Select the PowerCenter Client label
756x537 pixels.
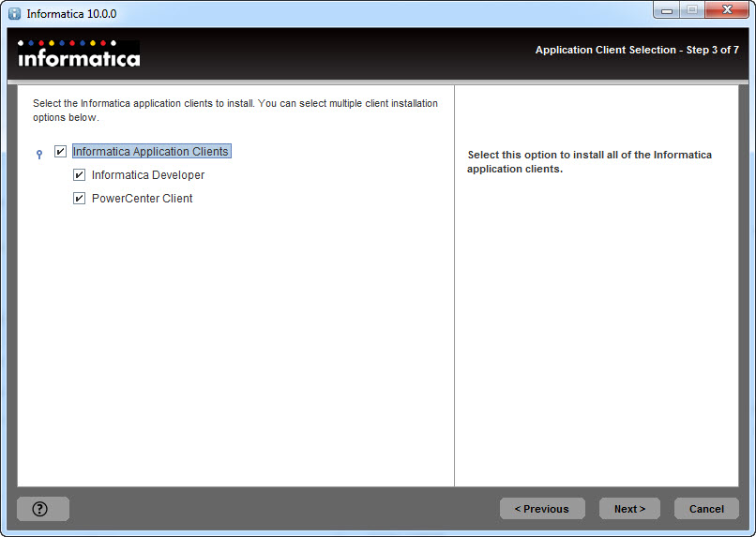(x=143, y=198)
